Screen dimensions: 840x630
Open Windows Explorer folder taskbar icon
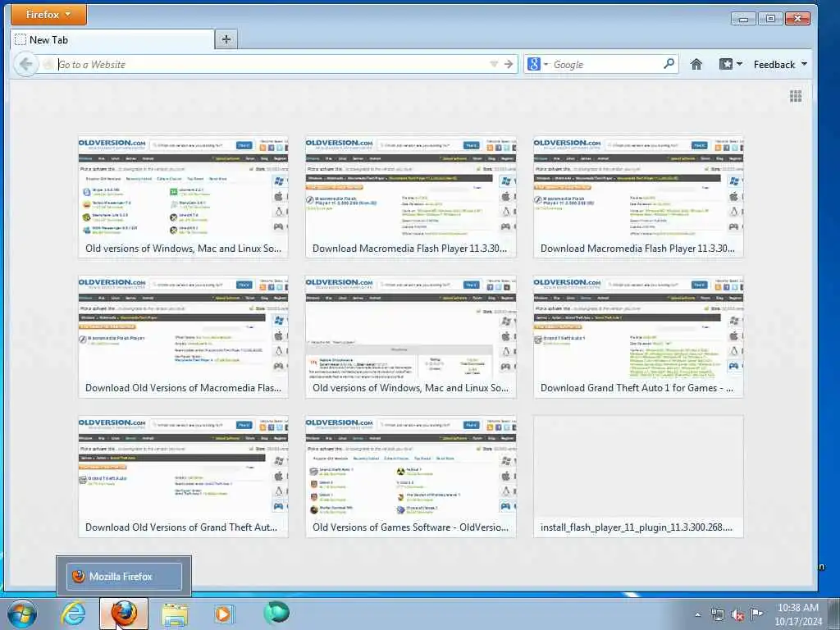pos(175,614)
